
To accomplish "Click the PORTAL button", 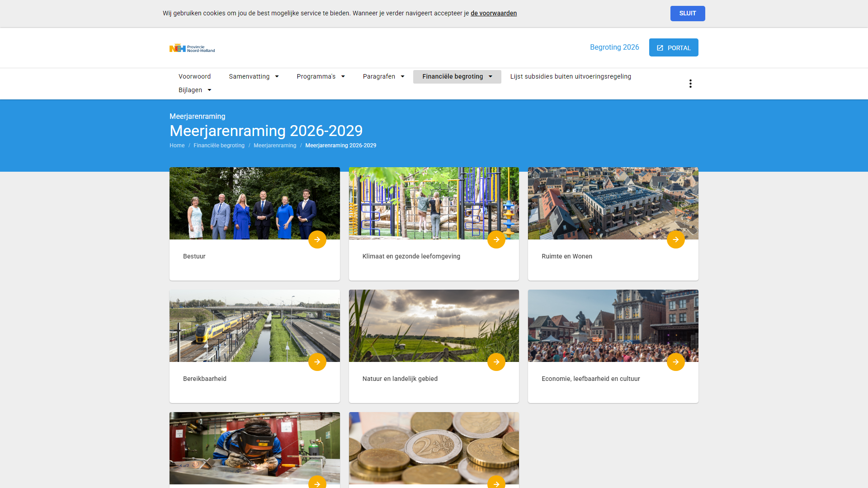I will pyautogui.click(x=673, y=47).
